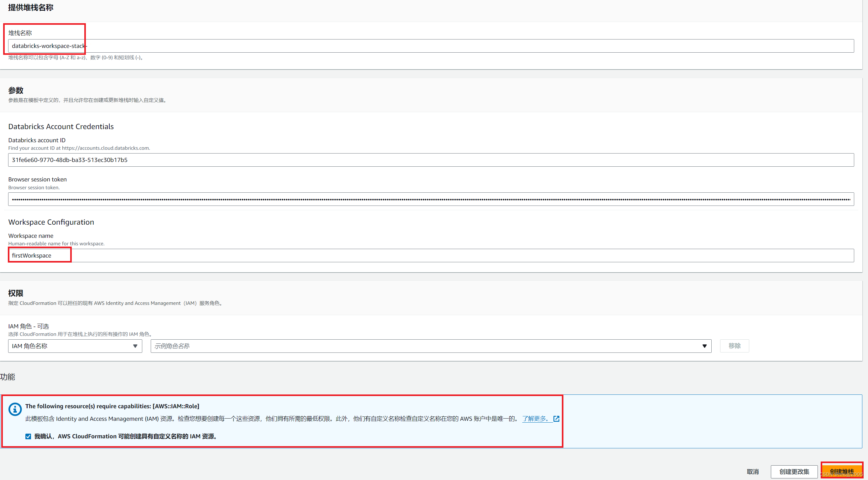This screenshot has width=868, height=480.
Task: Click the Browser session token label
Action: click(37, 180)
